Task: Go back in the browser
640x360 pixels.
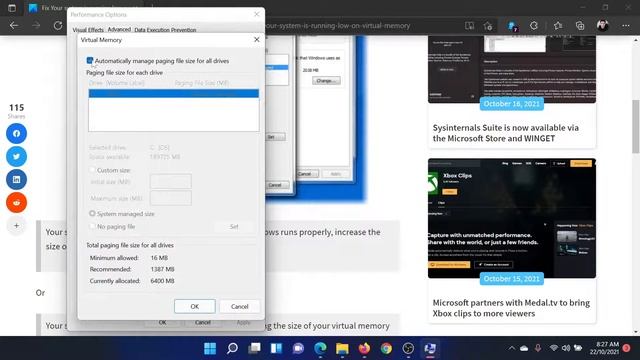Action: (14, 25)
